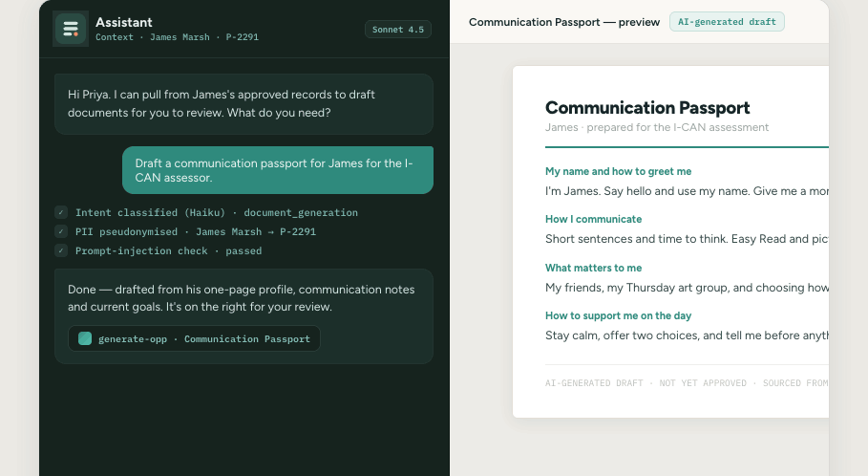Click 'Communication Passport — preview' panel title
Viewport: 868px width, 476px height.
click(564, 22)
